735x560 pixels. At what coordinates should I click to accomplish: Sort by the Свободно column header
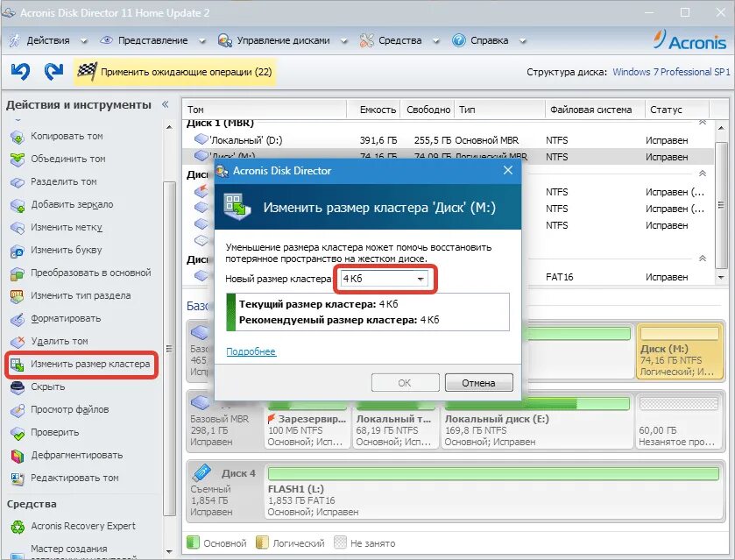[x=428, y=110]
